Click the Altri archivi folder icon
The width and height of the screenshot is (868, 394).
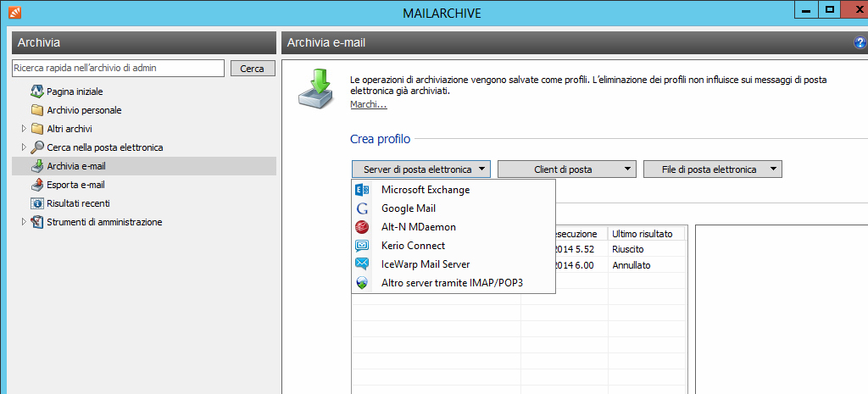coord(37,129)
